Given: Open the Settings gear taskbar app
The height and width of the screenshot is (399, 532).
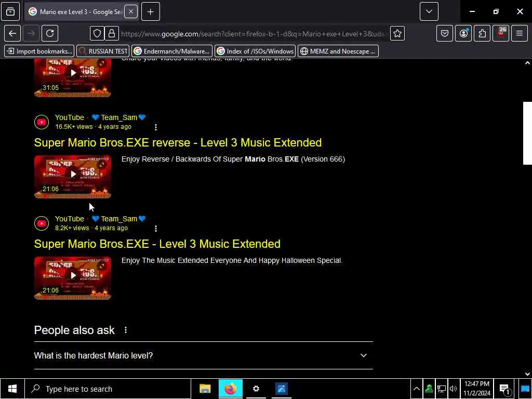Looking at the screenshot, I should click(x=256, y=389).
